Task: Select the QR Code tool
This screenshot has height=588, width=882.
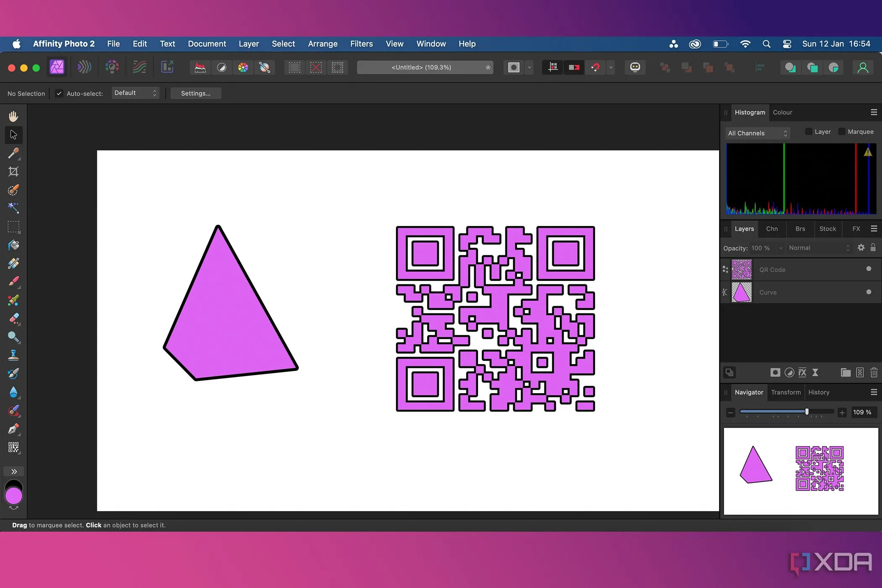Action: pyautogui.click(x=13, y=448)
